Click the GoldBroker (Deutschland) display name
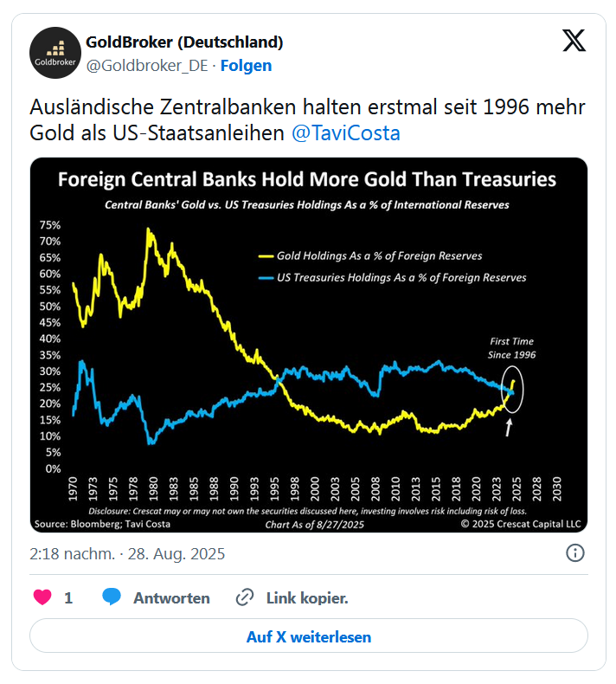Screen dimensions: 616x684 [184, 42]
